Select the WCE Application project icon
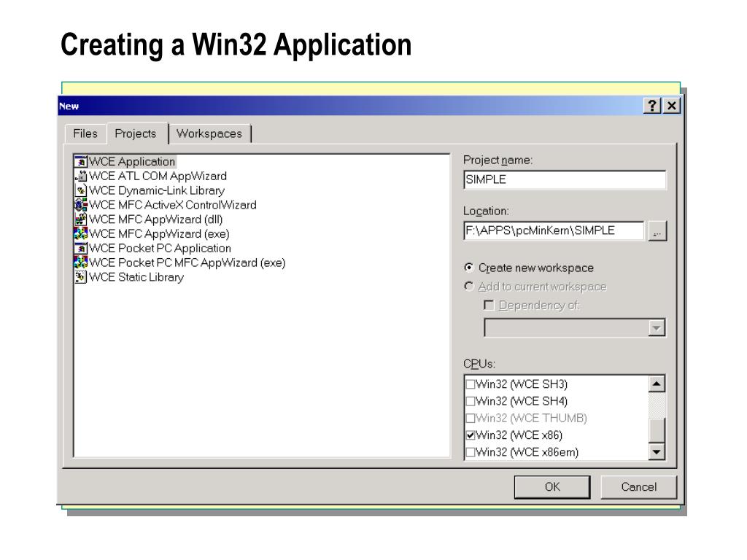747x560 pixels. (81, 162)
